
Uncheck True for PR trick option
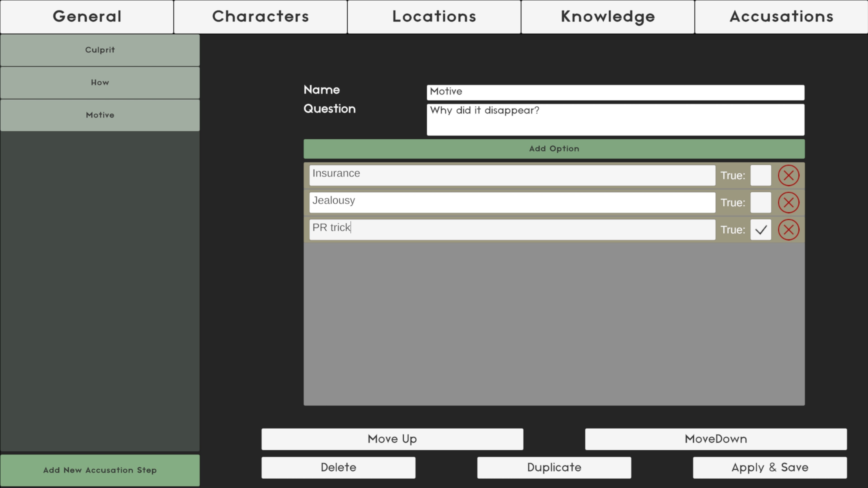coord(761,230)
